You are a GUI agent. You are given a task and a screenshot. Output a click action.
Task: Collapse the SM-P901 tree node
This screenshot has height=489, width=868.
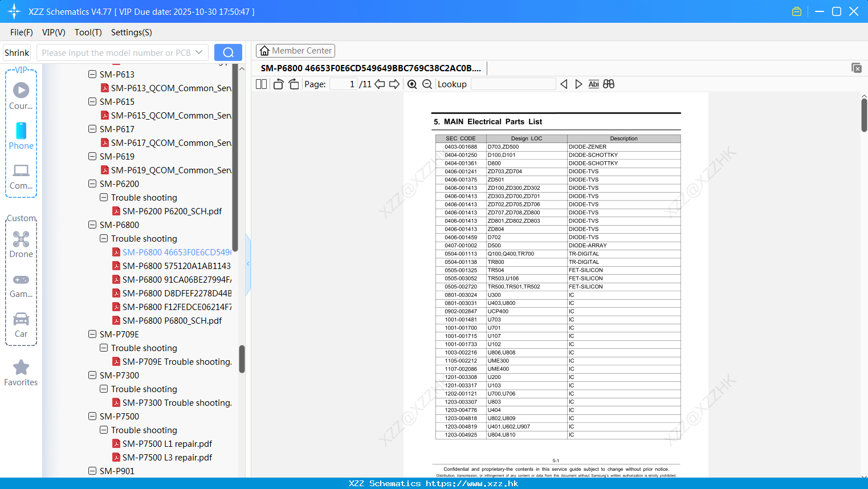point(92,471)
